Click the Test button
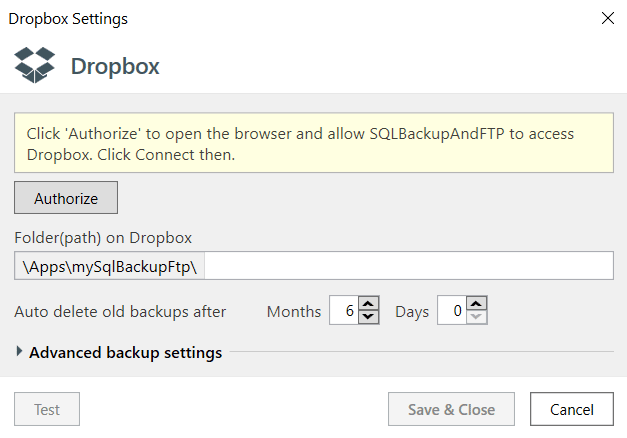This screenshot has height=438, width=627. tap(47, 409)
